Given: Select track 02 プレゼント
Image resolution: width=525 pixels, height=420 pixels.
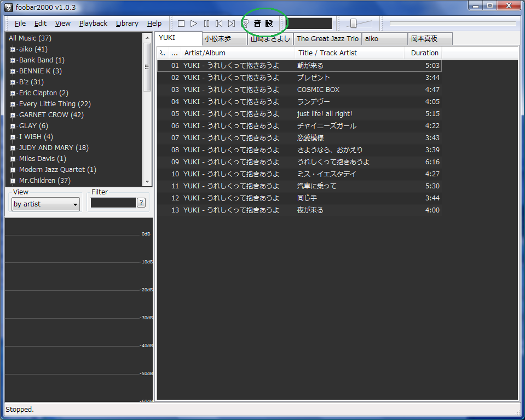Looking at the screenshot, I should click(299, 78).
